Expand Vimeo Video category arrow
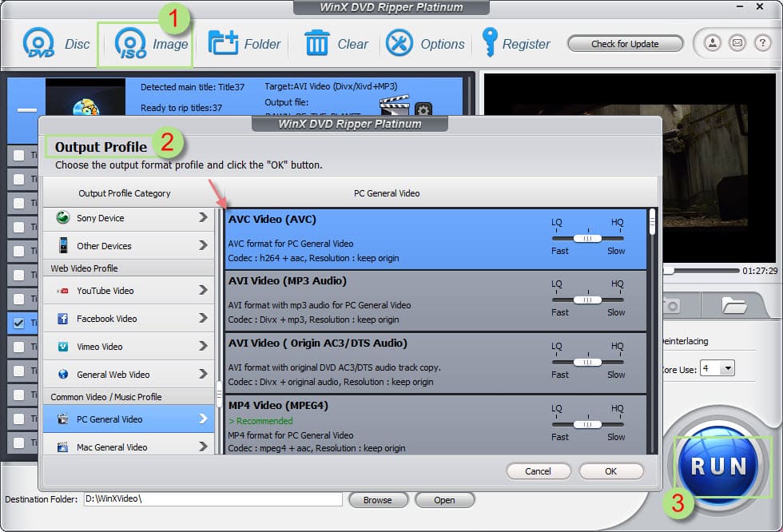Viewport: 783px width, 532px height. tap(202, 346)
